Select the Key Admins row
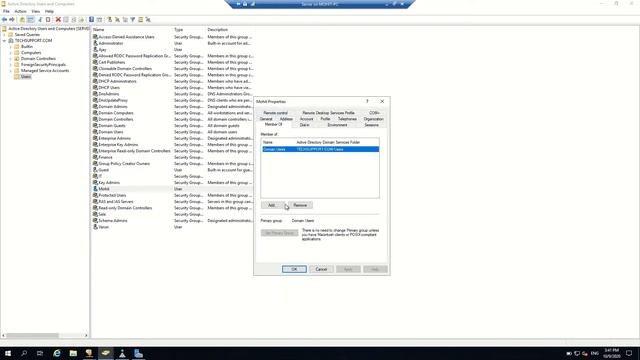 173,182
